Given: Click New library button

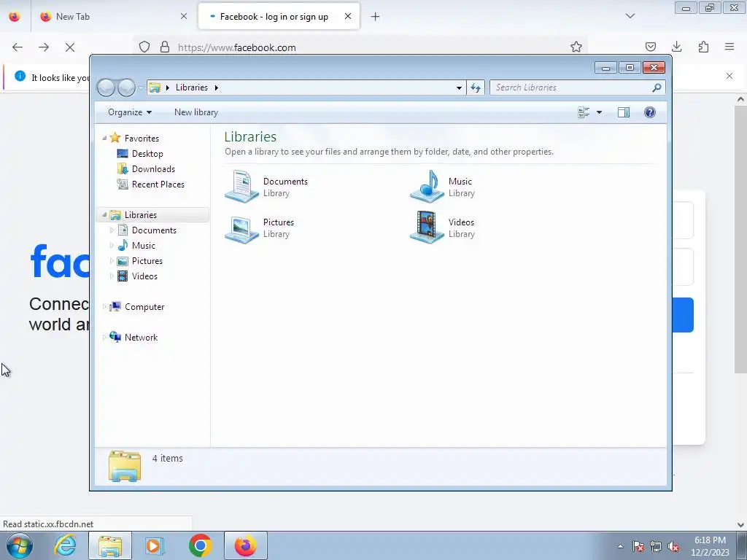Looking at the screenshot, I should 196,112.
